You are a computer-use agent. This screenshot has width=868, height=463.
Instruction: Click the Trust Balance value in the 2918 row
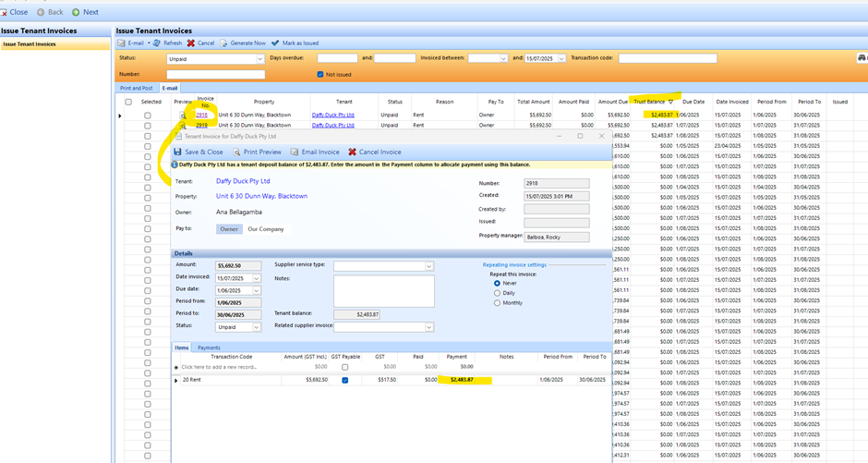(661, 116)
